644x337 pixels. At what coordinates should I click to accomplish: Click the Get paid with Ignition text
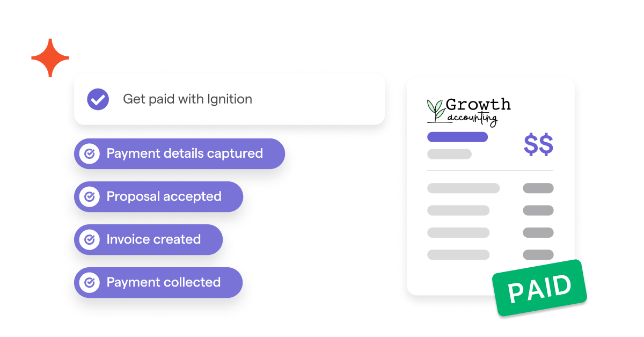[x=187, y=99]
